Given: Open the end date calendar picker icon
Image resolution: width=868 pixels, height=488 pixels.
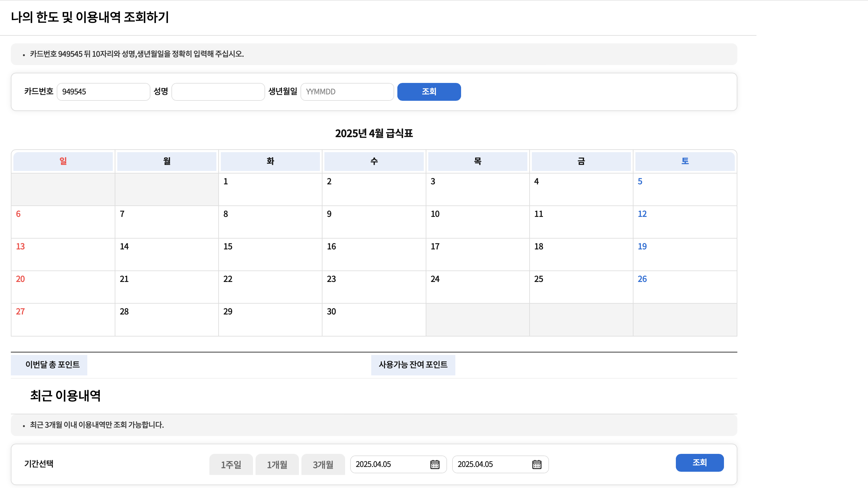Looking at the screenshot, I should tap(537, 464).
